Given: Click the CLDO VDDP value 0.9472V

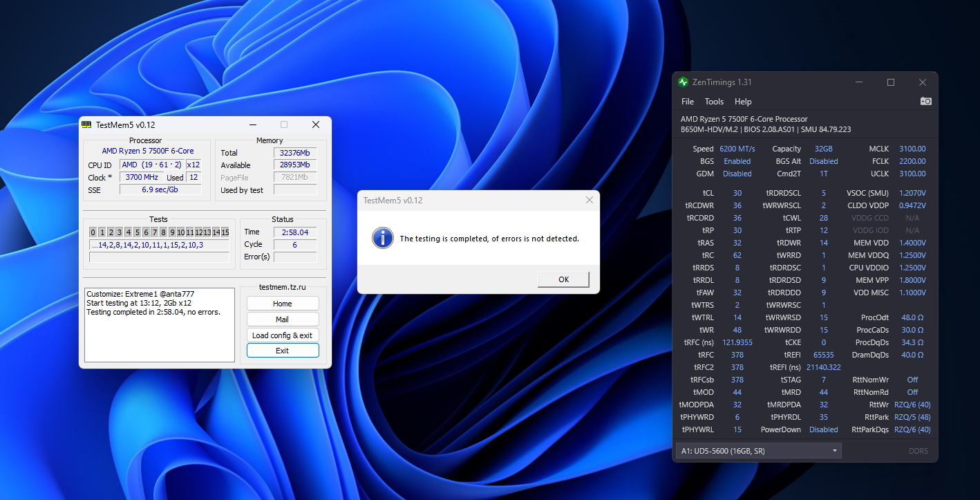Looking at the screenshot, I should tap(912, 205).
